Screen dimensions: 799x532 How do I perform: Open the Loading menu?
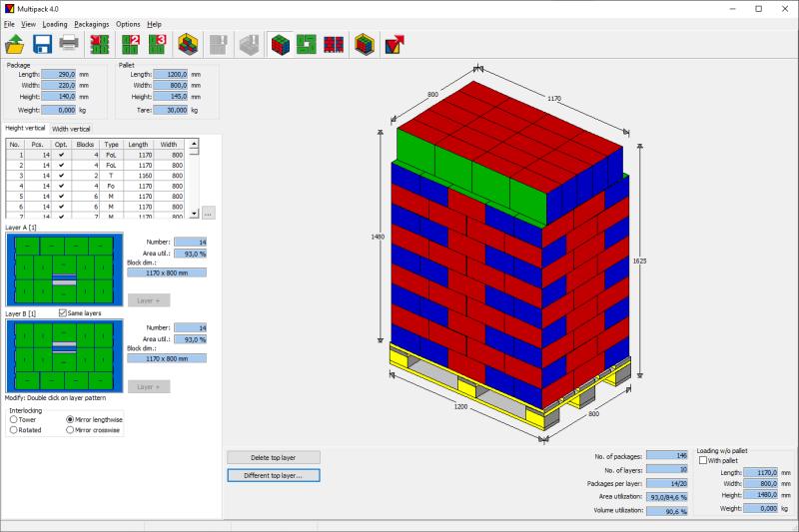tap(55, 24)
